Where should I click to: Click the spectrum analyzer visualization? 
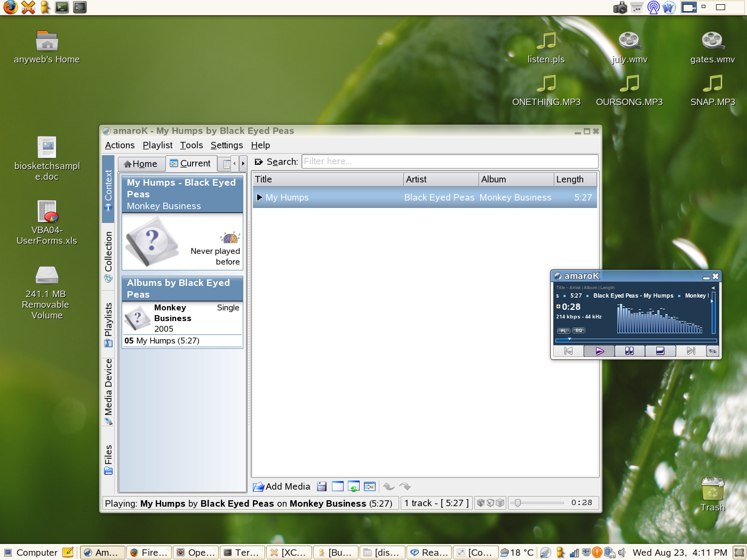pos(659,318)
